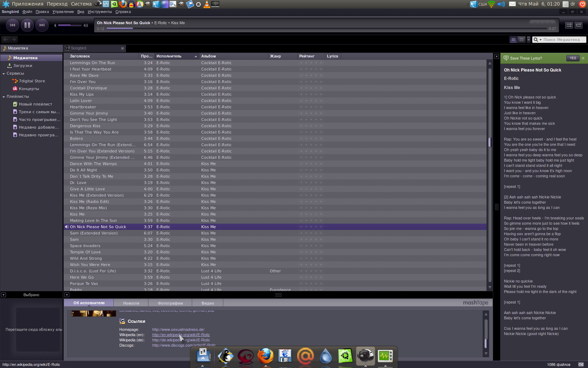Open the Управление menu
The image size is (588, 368).
coord(63,12)
